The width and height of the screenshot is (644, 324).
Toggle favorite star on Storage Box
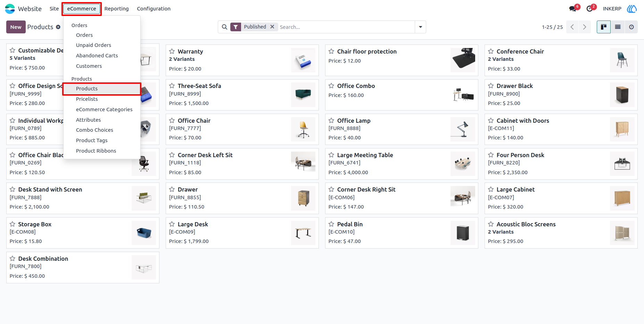pos(13,224)
